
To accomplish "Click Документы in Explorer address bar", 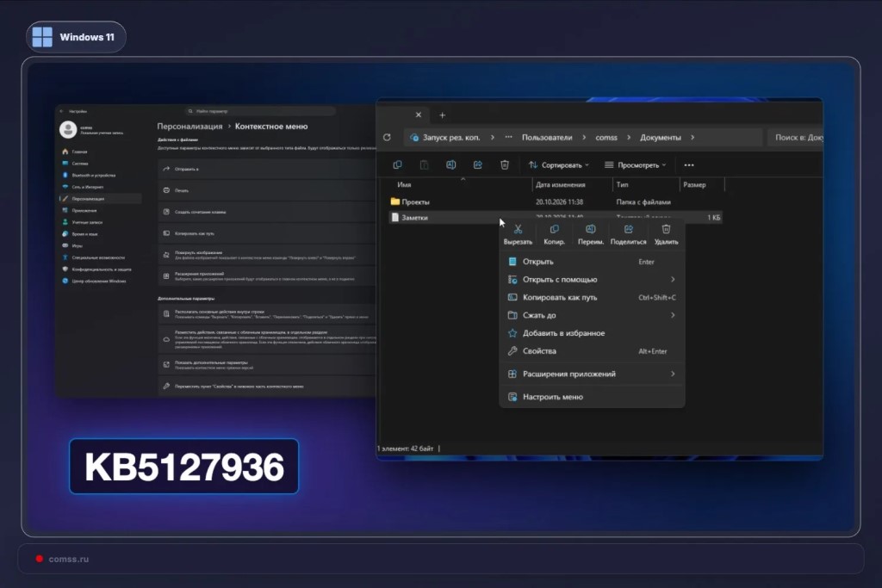I will point(661,137).
